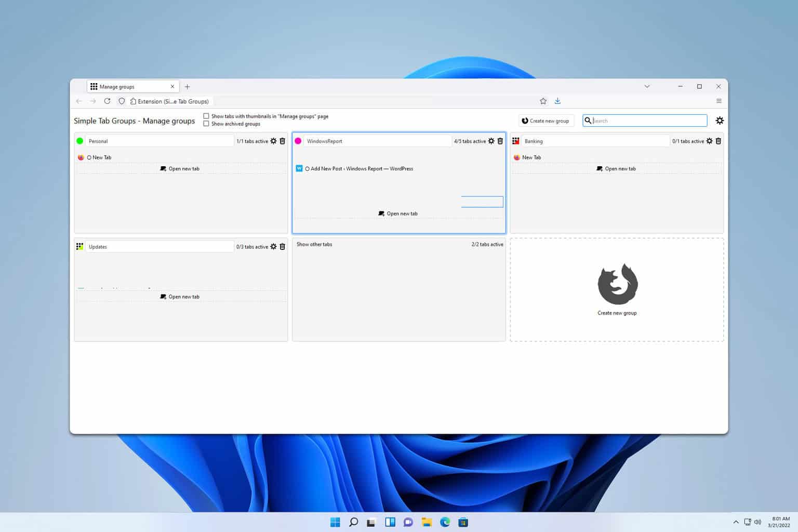Click the '0/3 tabs active' text

click(x=252, y=247)
